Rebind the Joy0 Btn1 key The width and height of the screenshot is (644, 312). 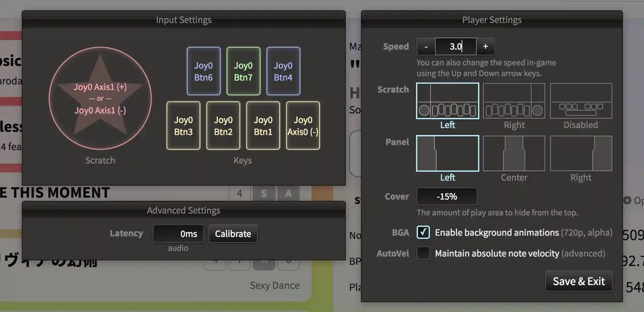point(263,126)
